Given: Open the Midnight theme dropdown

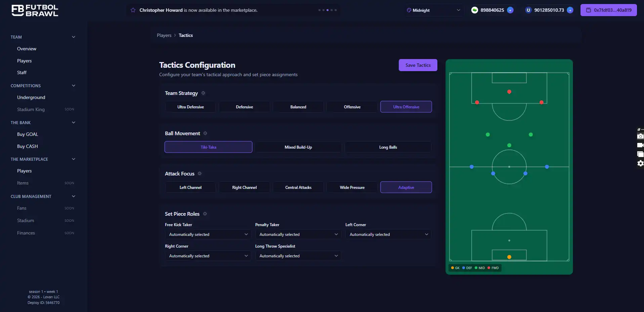Looking at the screenshot, I should pyautogui.click(x=433, y=10).
